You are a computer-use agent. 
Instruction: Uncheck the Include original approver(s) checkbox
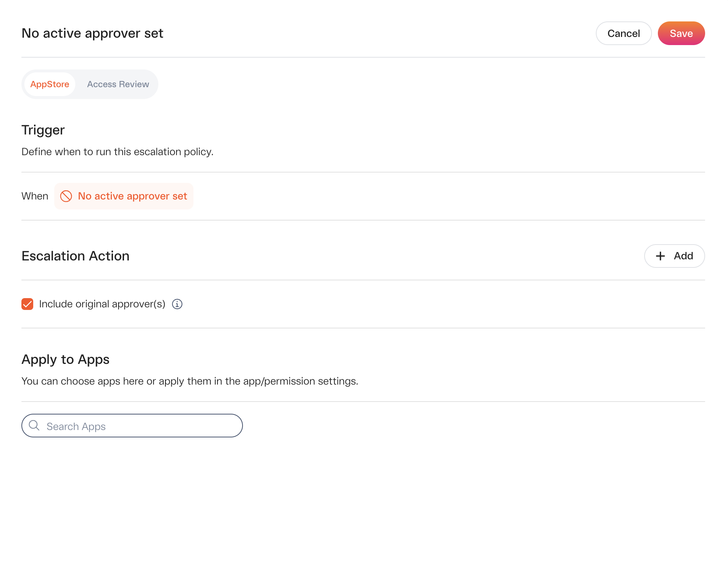click(27, 304)
